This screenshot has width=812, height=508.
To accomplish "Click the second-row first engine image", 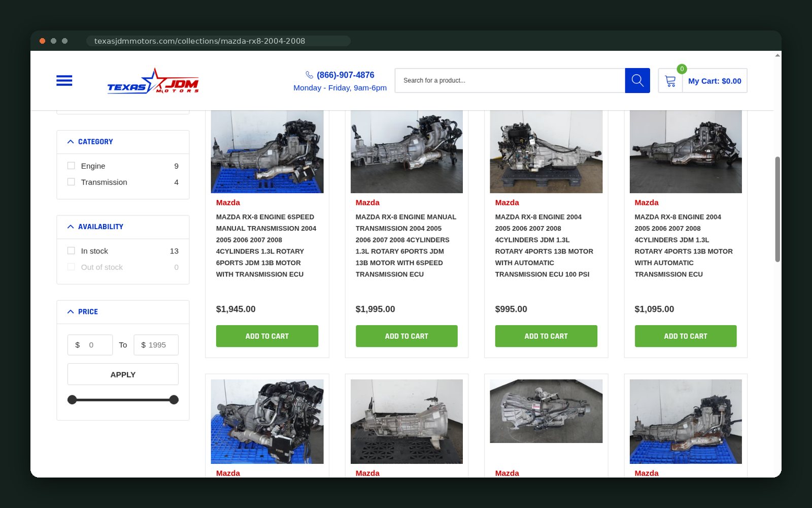I will click(267, 422).
